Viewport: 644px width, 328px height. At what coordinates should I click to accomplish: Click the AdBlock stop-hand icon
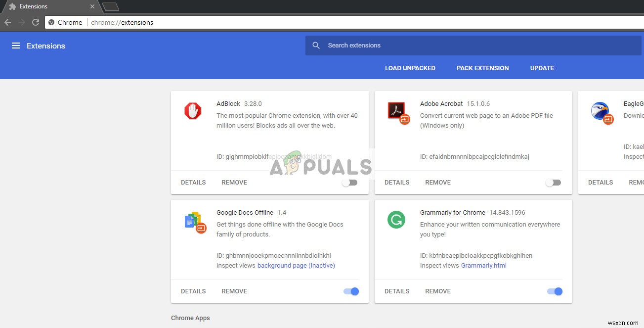point(193,111)
